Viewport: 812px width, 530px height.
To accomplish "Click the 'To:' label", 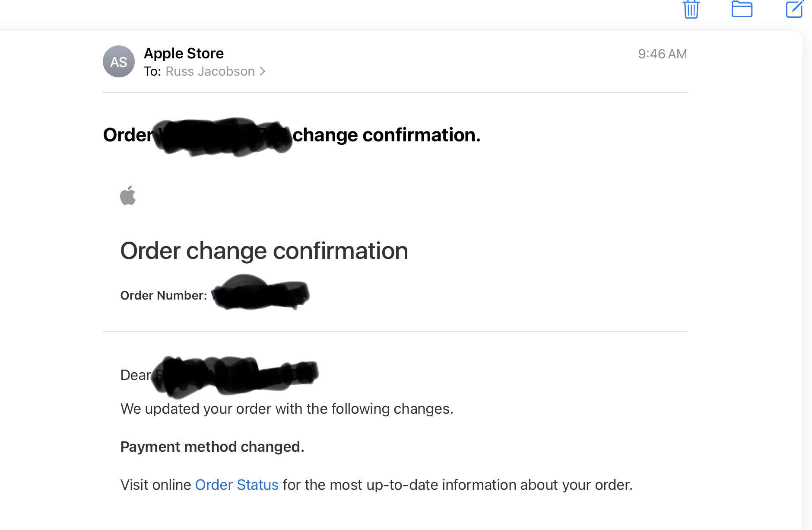I will click(152, 71).
